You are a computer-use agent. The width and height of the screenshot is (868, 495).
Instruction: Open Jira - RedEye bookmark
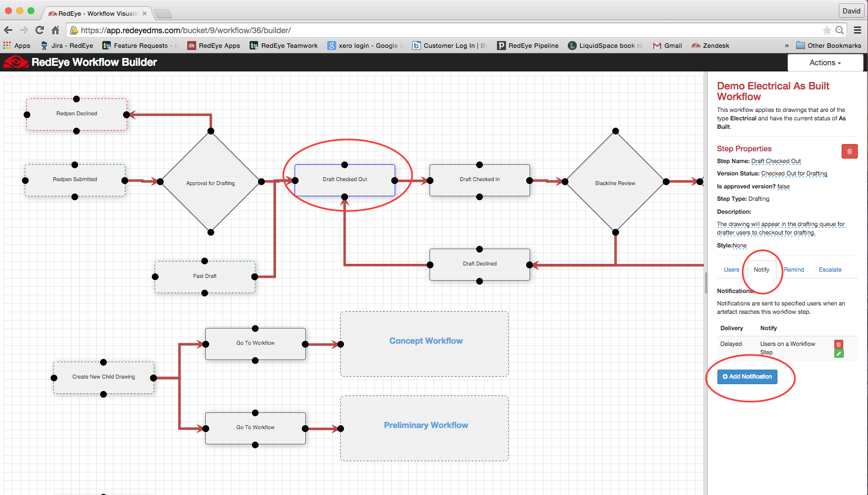[x=67, y=46]
